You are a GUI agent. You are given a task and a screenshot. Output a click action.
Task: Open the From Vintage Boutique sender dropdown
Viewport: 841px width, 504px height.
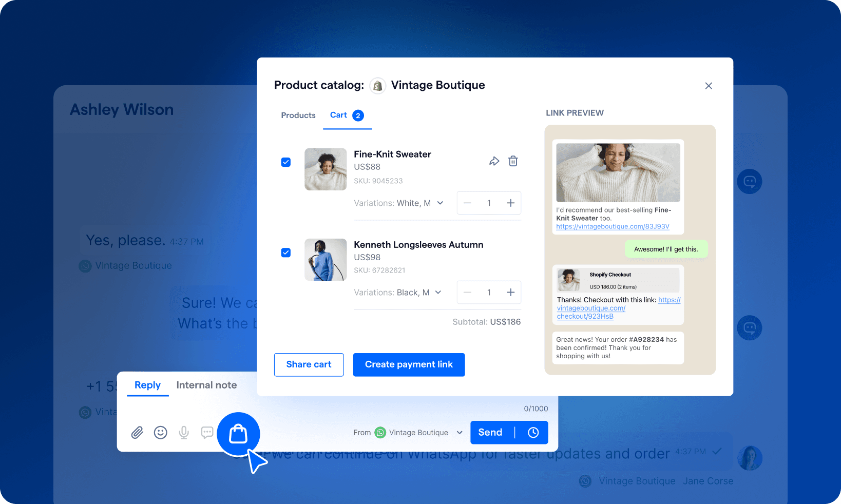[x=460, y=432]
